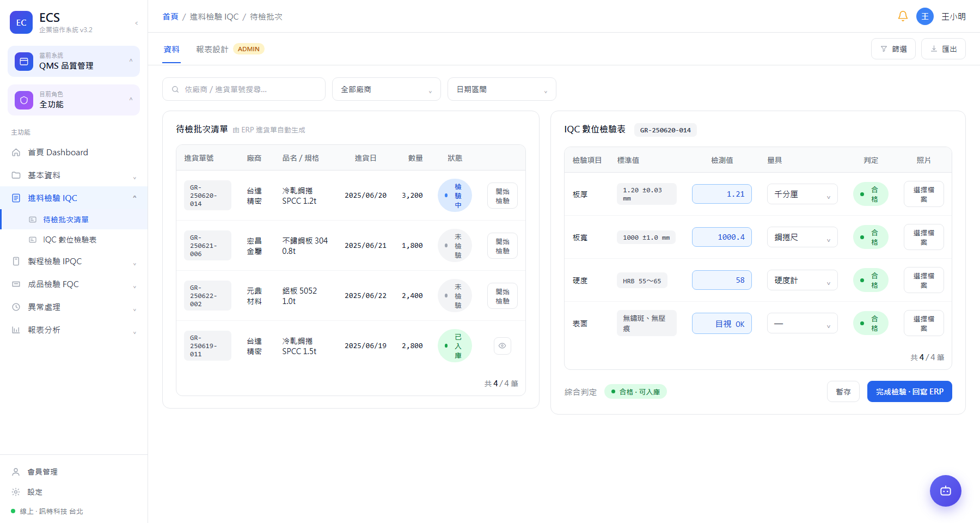Choose photo file for 硬度 row
Image resolution: width=980 pixels, height=523 pixels.
924,280
